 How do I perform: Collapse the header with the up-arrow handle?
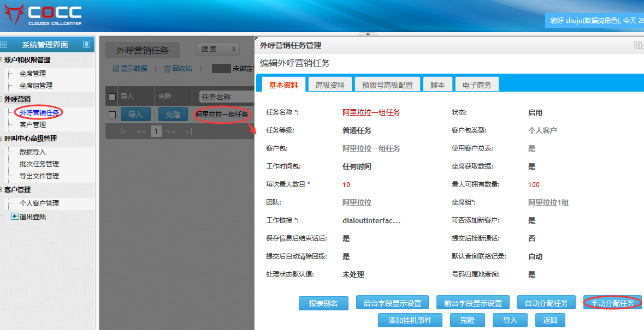[368, 34]
